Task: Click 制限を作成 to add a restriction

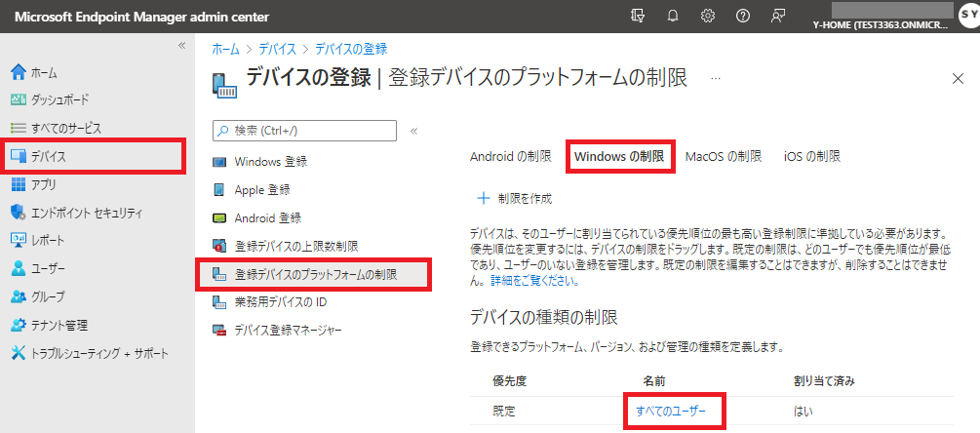Action: pos(515,199)
